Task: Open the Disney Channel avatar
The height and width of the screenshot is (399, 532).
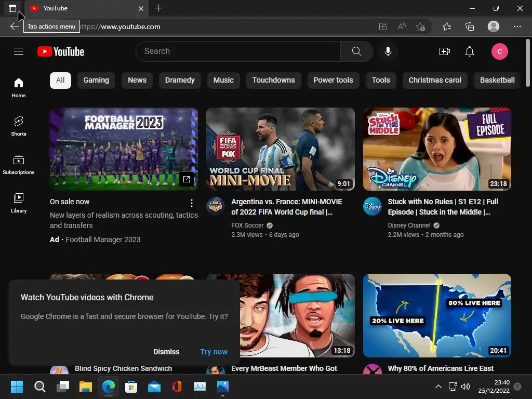Action: pyautogui.click(x=372, y=206)
